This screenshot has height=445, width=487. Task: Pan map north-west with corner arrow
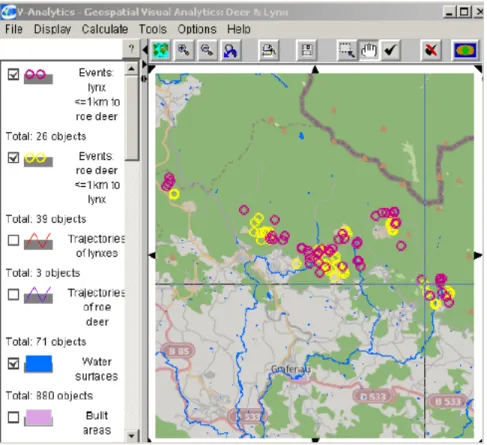pos(152,69)
